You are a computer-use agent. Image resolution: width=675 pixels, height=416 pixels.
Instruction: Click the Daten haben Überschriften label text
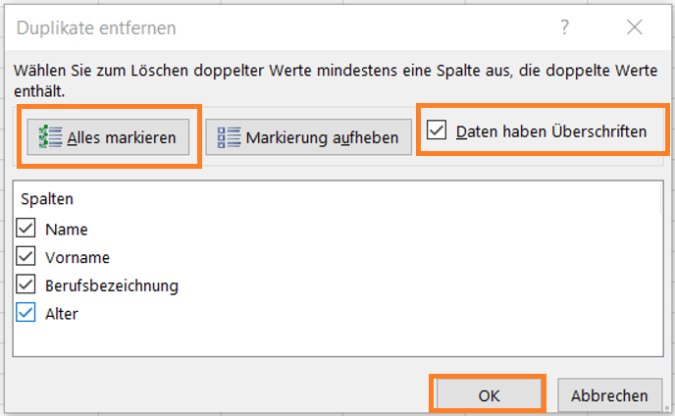point(551,131)
